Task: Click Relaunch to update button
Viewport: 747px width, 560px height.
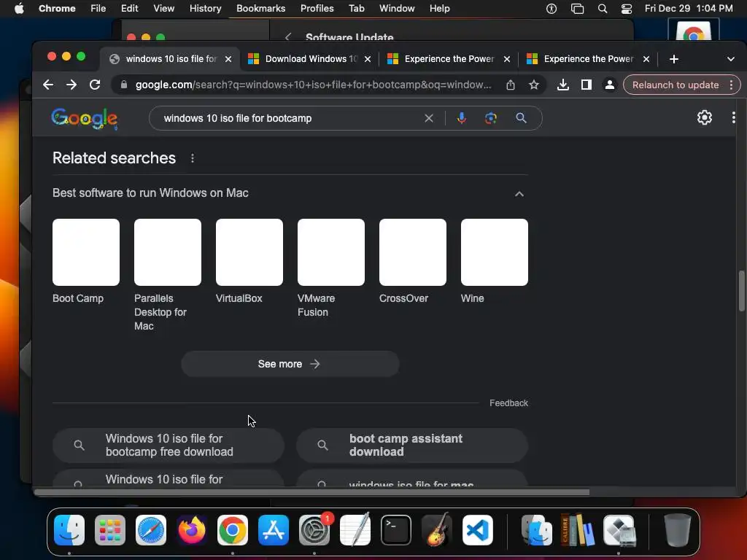Action: point(675,85)
